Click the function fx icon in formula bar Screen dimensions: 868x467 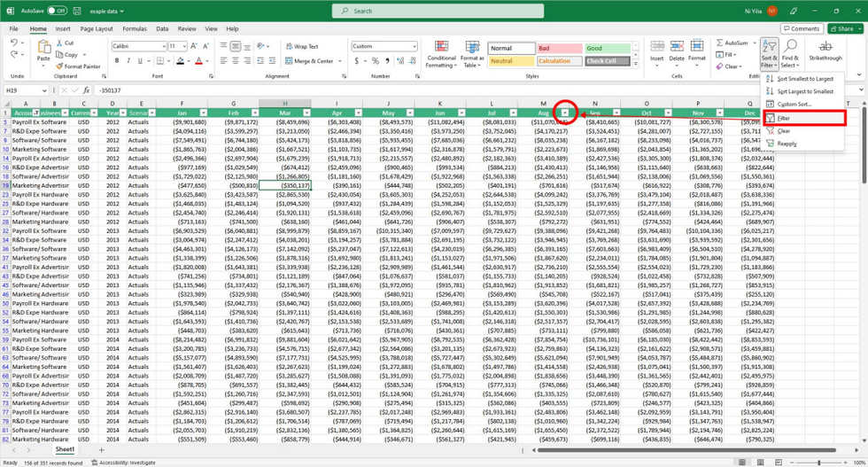click(x=87, y=90)
